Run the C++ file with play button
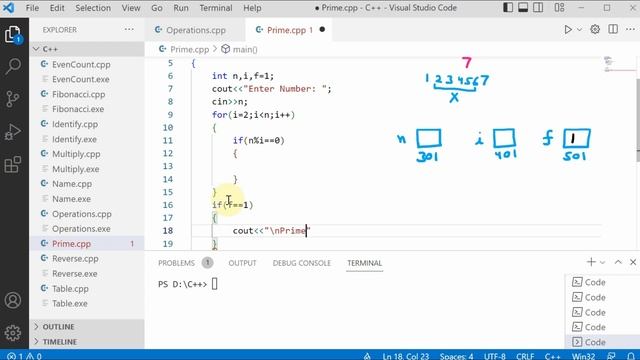 pos(568,29)
